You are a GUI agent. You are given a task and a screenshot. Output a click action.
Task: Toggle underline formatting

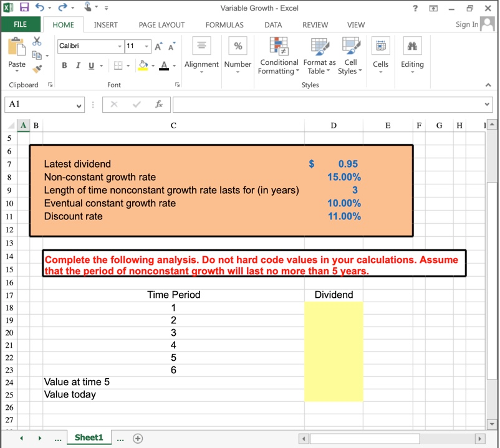(x=92, y=66)
